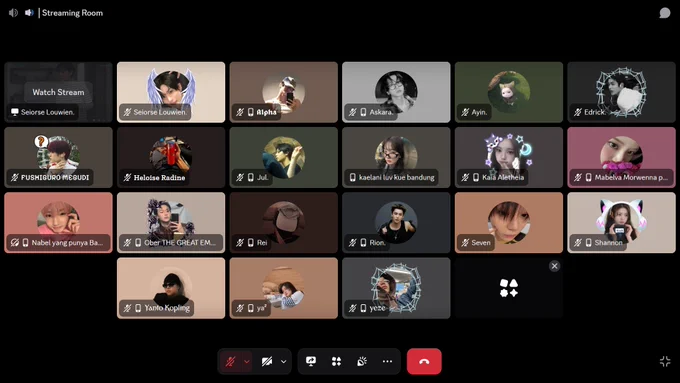Viewport: 680px width, 383px height.
Task: Click Rei's mobile device icon
Action: (x=251, y=242)
